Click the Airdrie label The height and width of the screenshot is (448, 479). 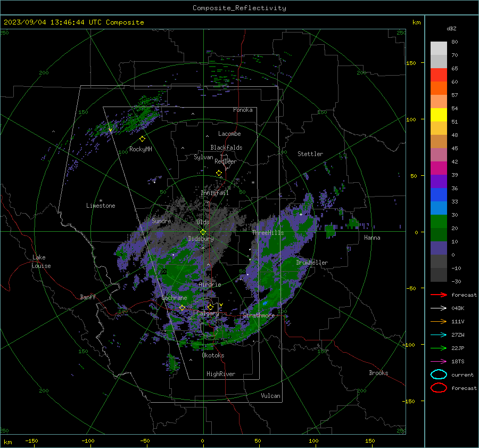tap(210, 284)
